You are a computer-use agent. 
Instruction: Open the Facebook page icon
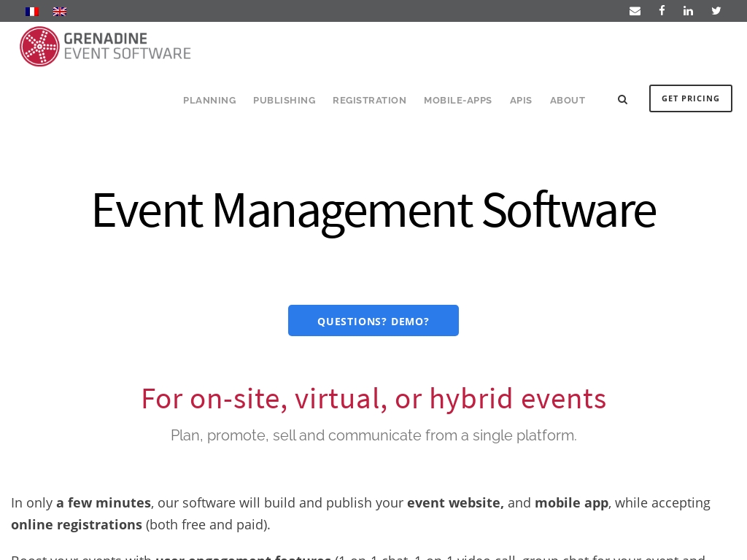coord(662,11)
